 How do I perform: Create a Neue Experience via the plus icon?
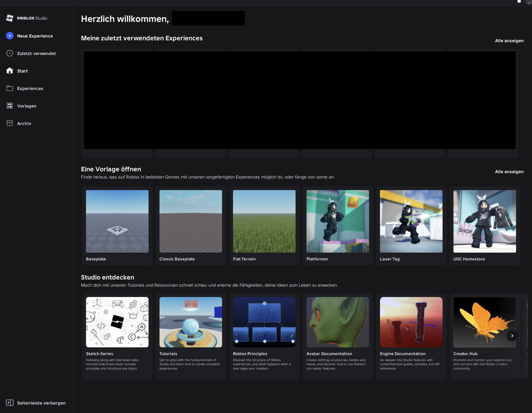click(x=10, y=36)
